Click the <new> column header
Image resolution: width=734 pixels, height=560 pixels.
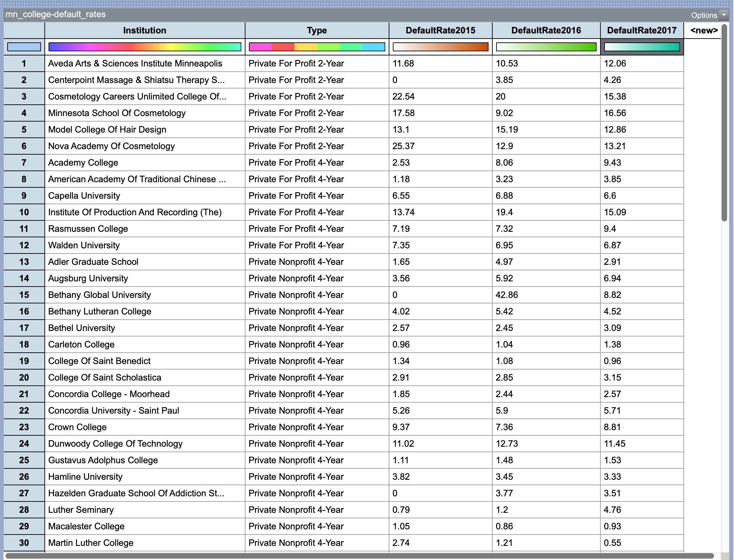point(703,30)
